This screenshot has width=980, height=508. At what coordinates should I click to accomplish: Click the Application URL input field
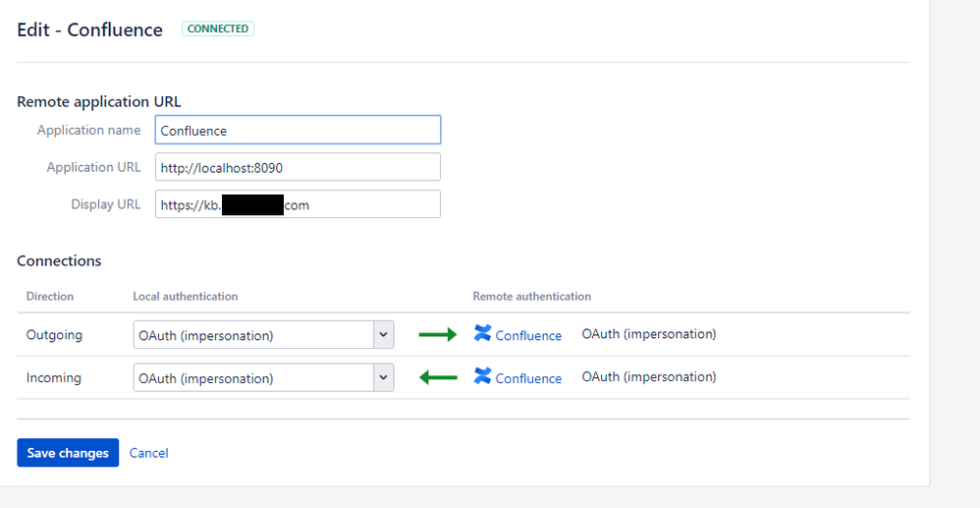(299, 167)
